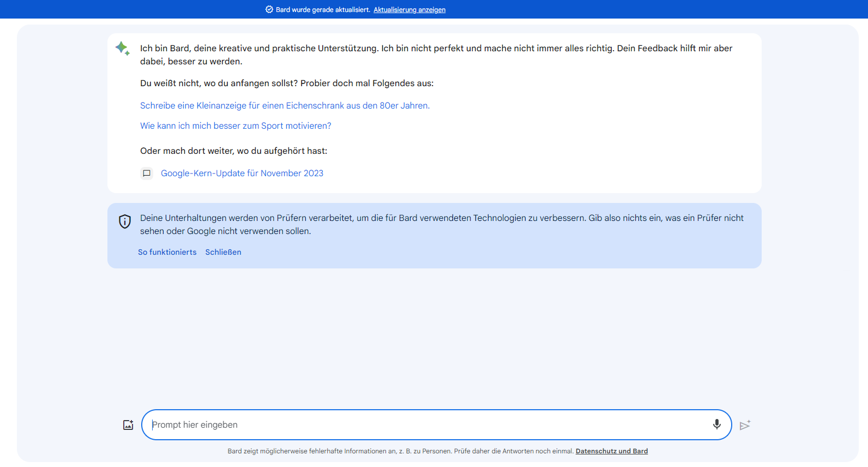Click the update checkmark badge icon in banner
Image resolution: width=868 pixels, height=467 pixels.
point(269,9)
